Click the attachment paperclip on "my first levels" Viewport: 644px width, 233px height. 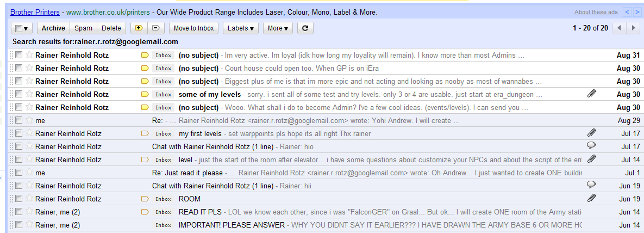coord(592,133)
